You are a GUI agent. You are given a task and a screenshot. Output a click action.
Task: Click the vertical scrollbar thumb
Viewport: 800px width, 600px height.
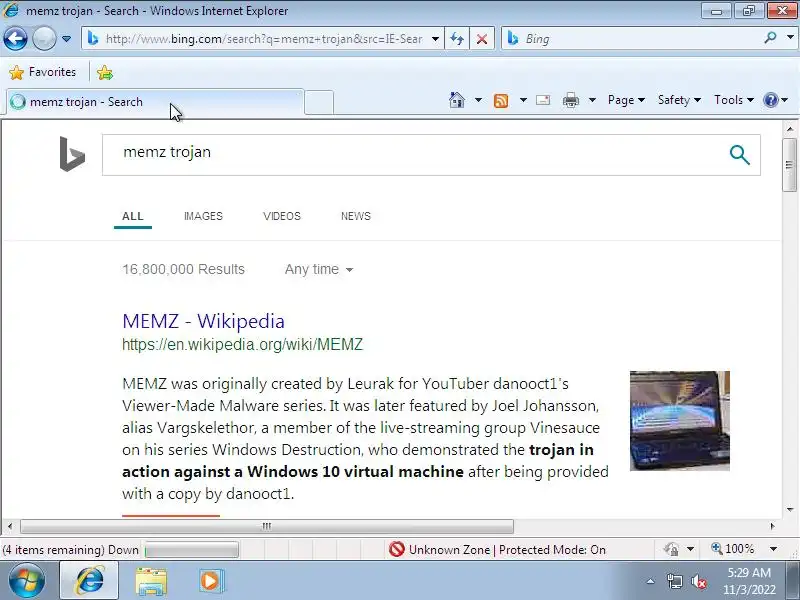[789, 164]
